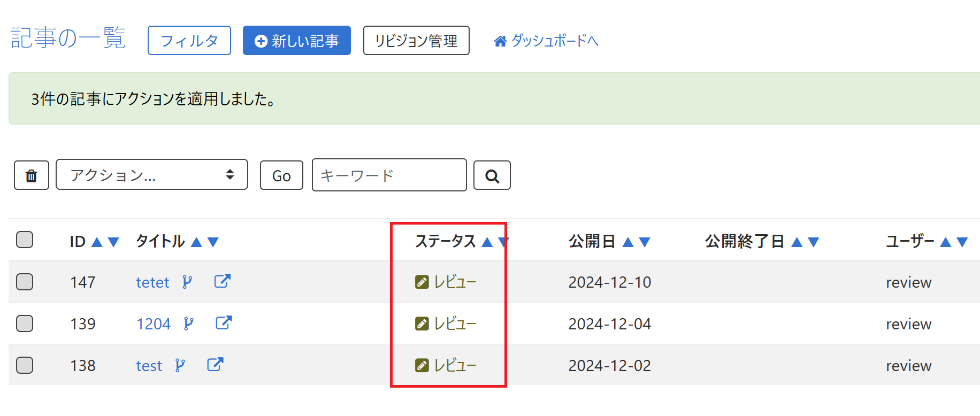Open branch icon for article test

pos(180,365)
